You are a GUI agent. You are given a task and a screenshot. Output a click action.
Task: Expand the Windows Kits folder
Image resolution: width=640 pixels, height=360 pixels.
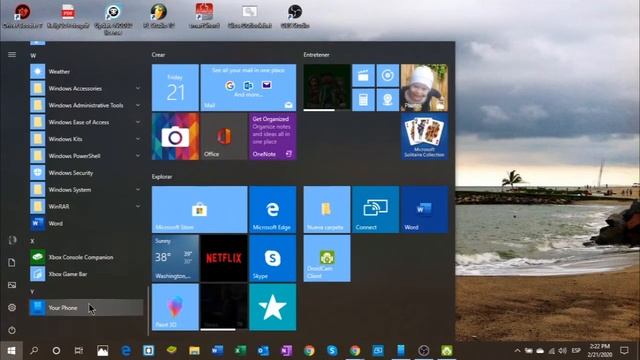(86, 139)
